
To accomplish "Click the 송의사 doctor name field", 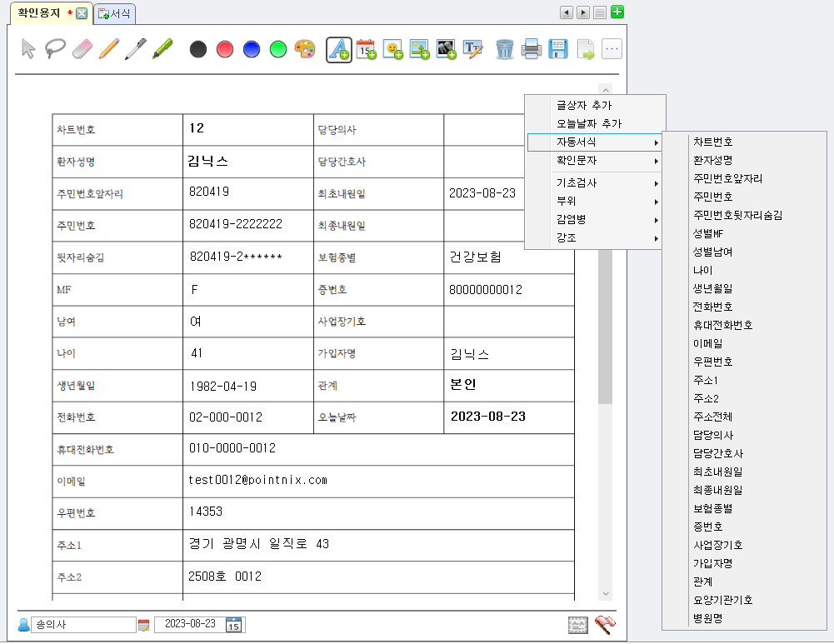I will (x=83, y=625).
